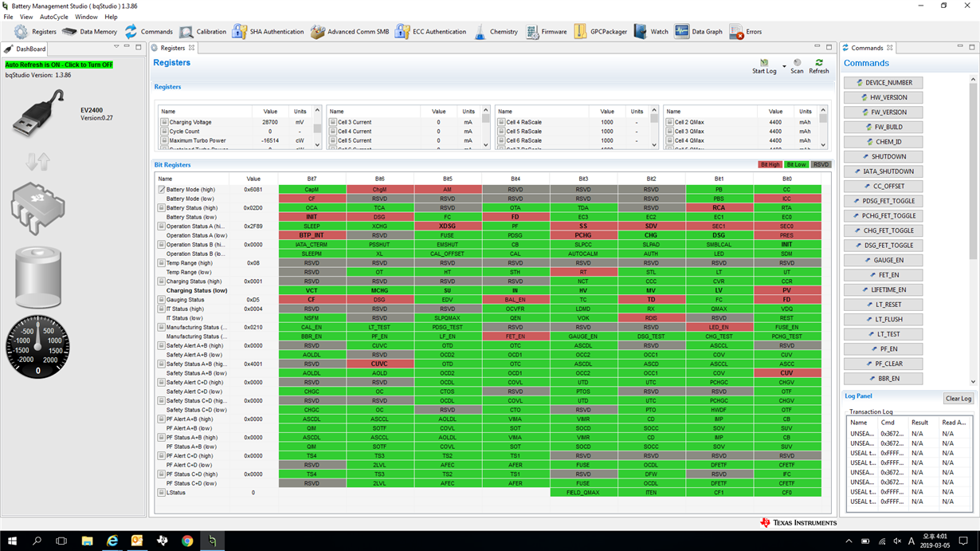Toggle Temp Range (high) row box
Viewport: 980px width, 551px height.
point(161,263)
